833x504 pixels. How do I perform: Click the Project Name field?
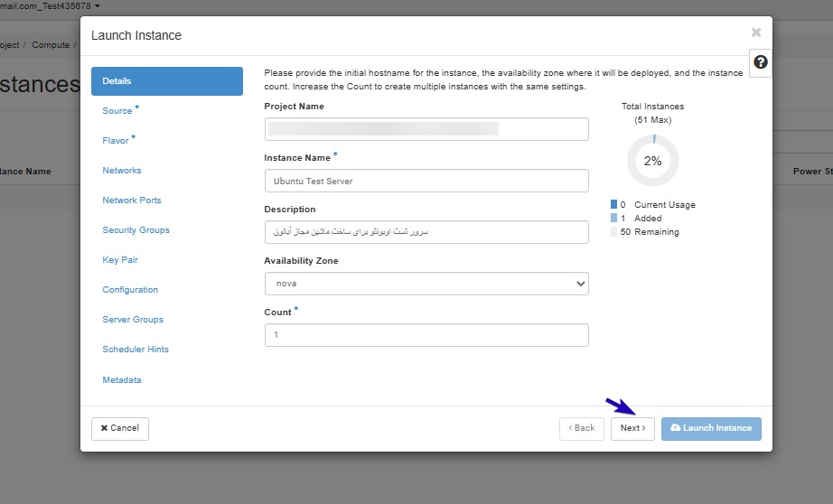pyautogui.click(x=426, y=129)
